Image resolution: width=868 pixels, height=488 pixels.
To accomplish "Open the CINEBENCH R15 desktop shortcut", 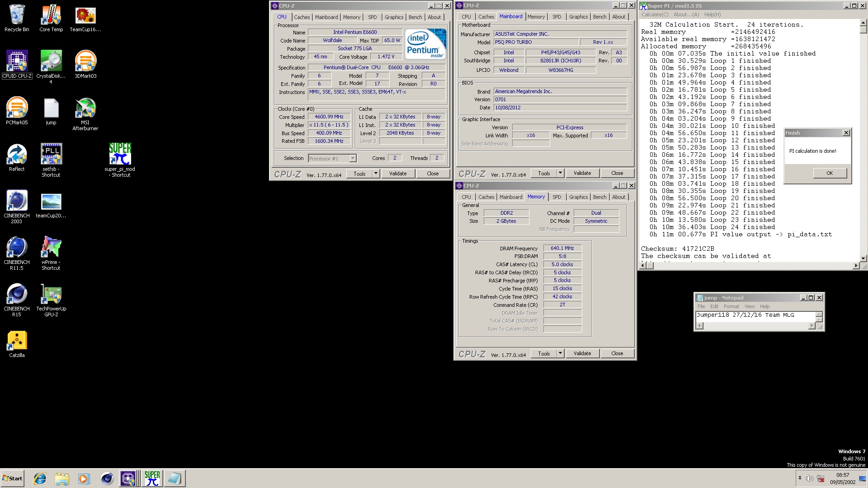I will pyautogui.click(x=17, y=300).
